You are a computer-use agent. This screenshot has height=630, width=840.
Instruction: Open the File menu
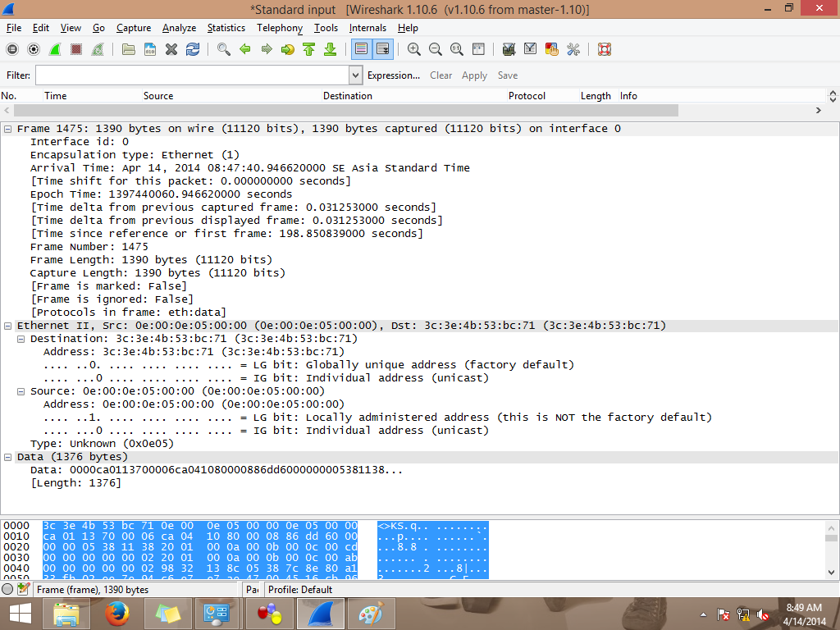pos(14,28)
